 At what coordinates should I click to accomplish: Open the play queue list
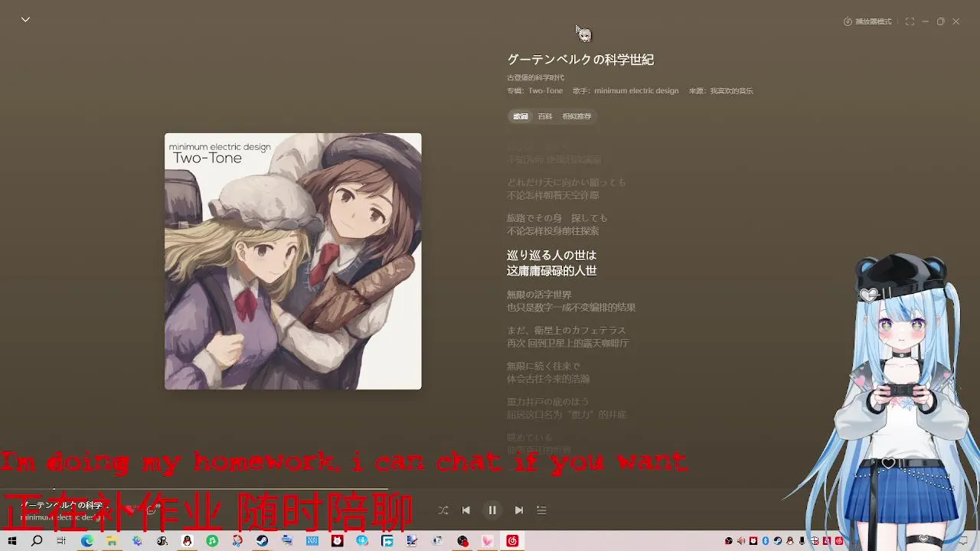[541, 510]
